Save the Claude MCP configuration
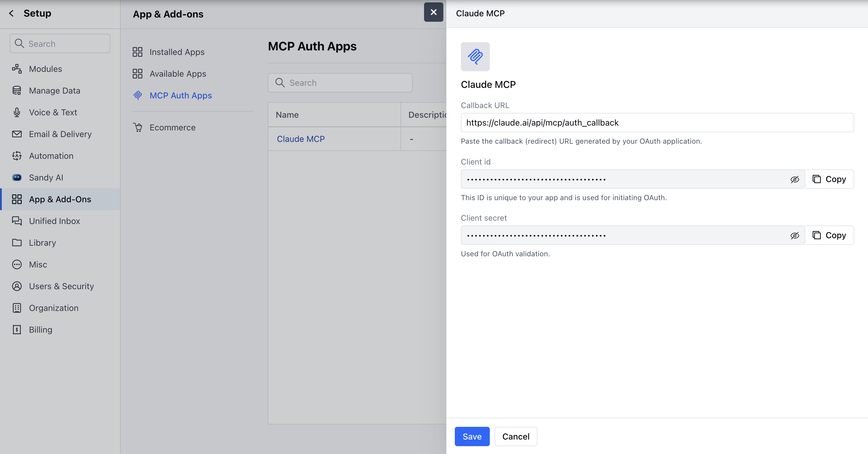 coord(472,436)
